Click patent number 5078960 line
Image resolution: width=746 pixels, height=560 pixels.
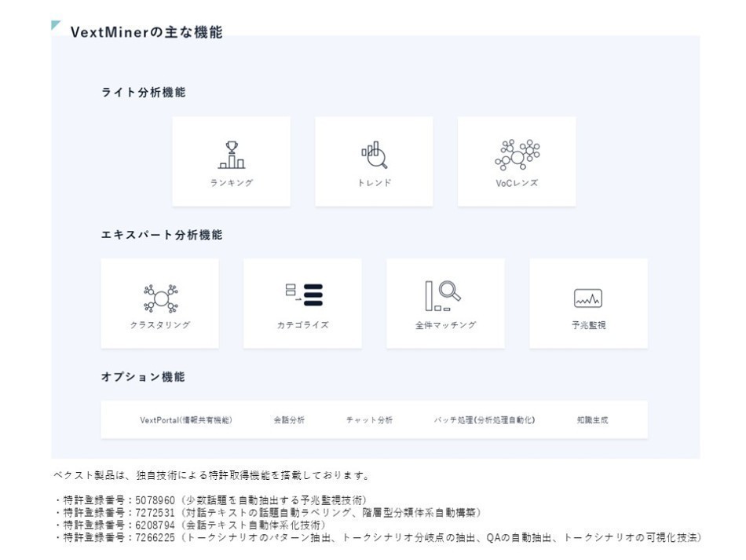click(210, 500)
